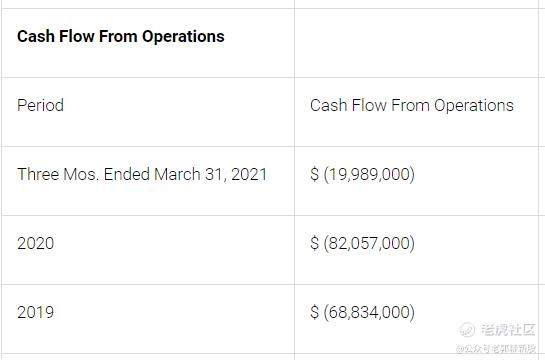This screenshot has width=545, height=360.
Task: Click the $ (68,834,000) value
Action: click(362, 312)
